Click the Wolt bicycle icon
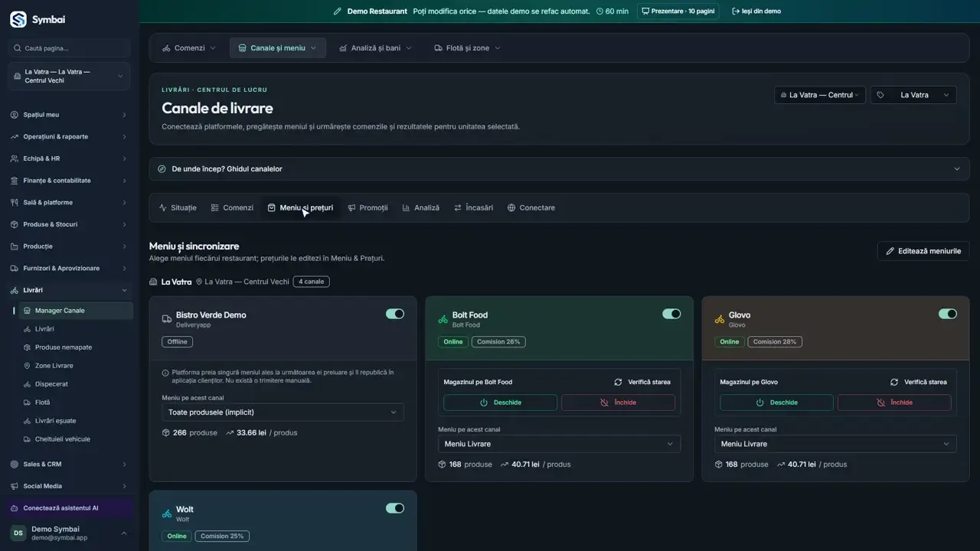Screen dimensions: 980x551 pyautogui.click(x=166, y=514)
